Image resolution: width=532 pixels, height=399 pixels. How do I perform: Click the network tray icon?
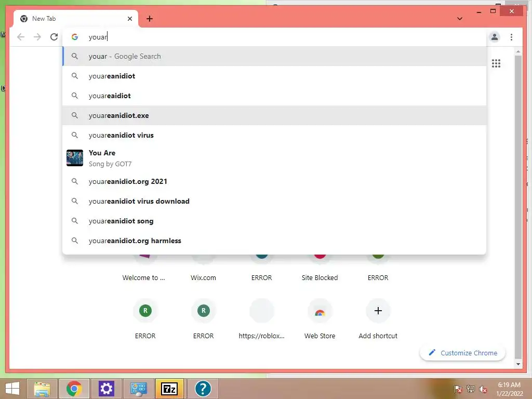point(471,389)
